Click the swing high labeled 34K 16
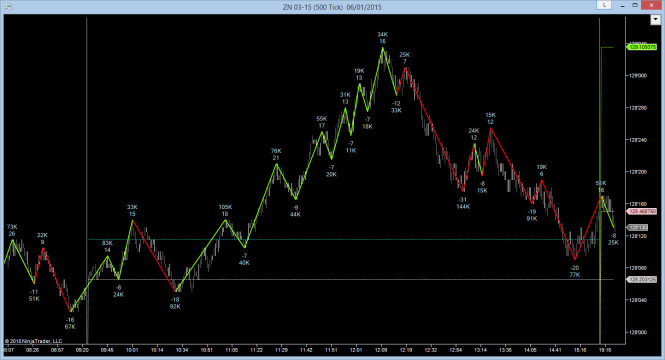Viewport: 665px width, 360px height. [382, 38]
